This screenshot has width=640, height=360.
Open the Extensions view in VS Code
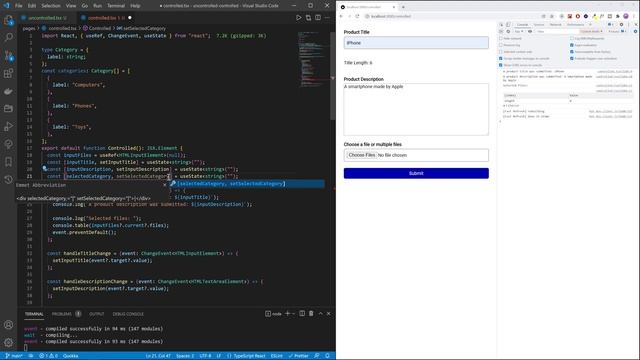click(x=8, y=73)
